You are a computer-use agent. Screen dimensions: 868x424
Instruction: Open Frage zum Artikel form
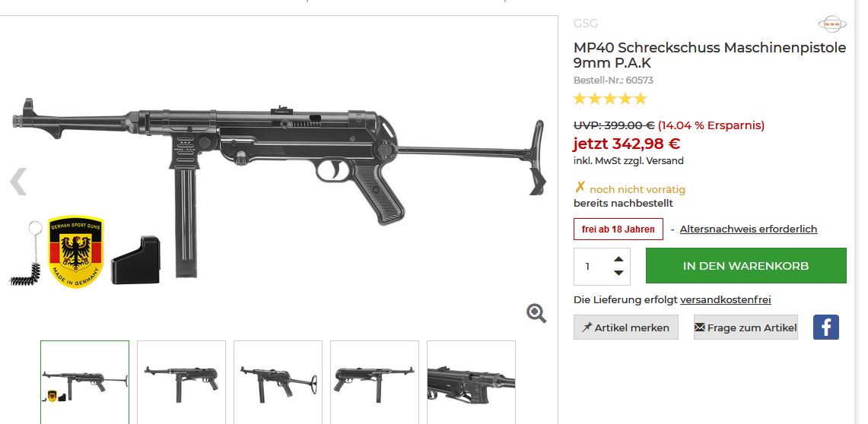[x=746, y=327]
